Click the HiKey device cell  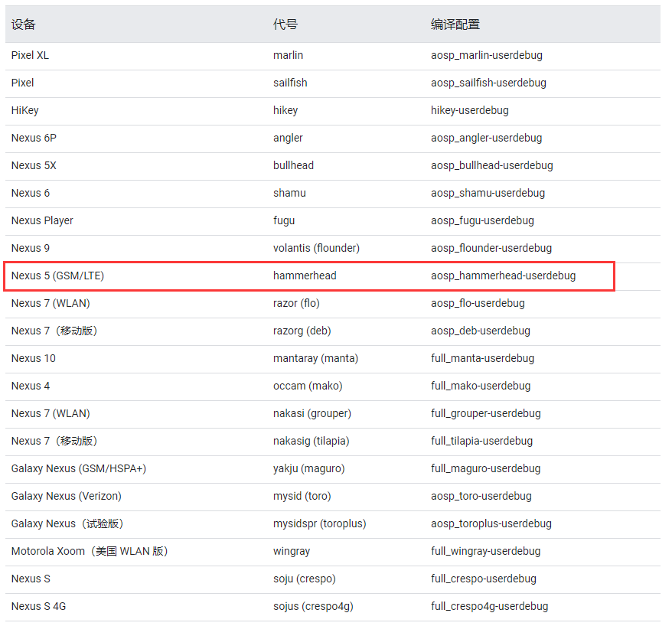[x=24, y=110]
